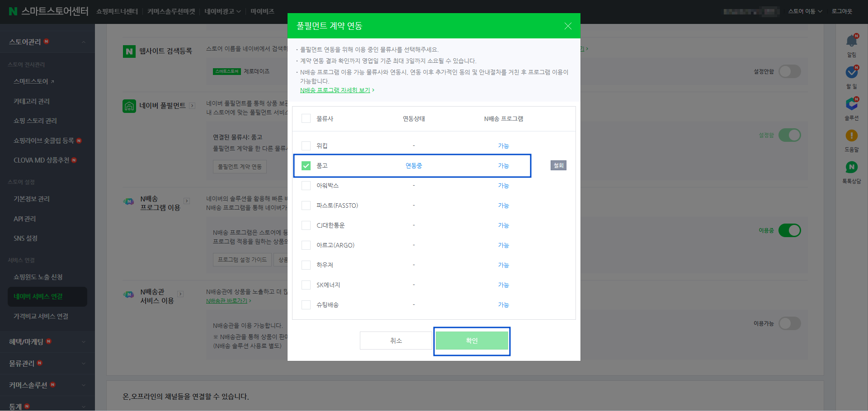Open 쇼핑윈도 노출 신청 in the sidebar
The height and width of the screenshot is (411, 868).
tap(38, 277)
